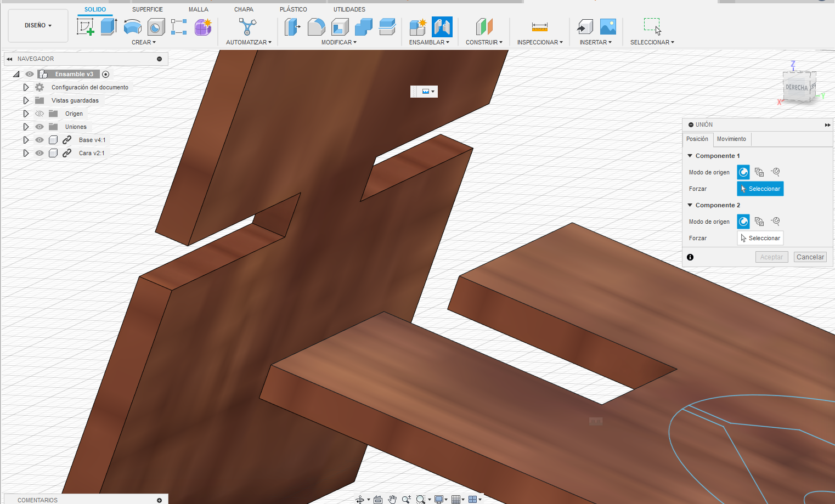Select the Rectangular Pattern tool

point(179,26)
